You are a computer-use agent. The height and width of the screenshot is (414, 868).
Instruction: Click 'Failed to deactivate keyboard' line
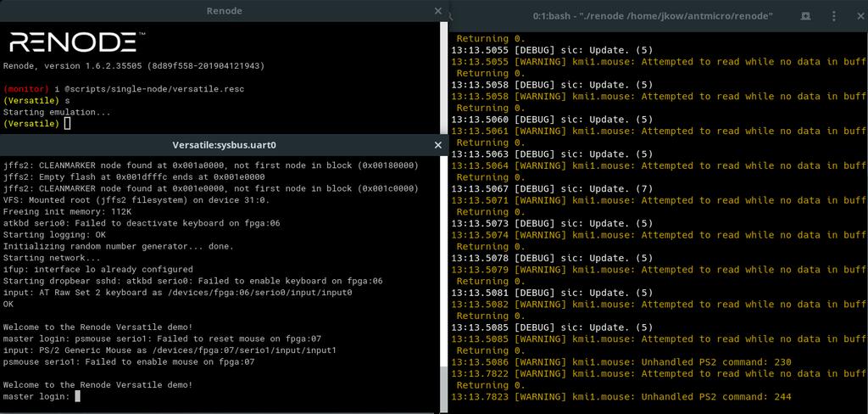click(x=142, y=223)
